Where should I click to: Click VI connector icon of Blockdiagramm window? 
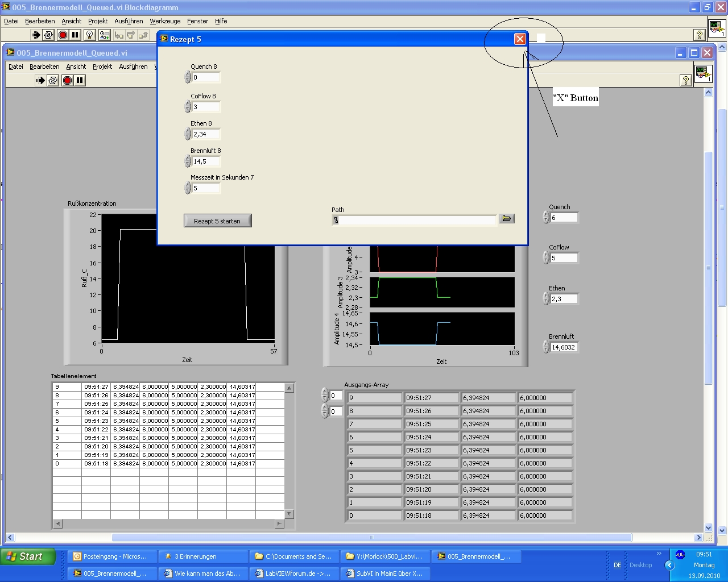716,28
